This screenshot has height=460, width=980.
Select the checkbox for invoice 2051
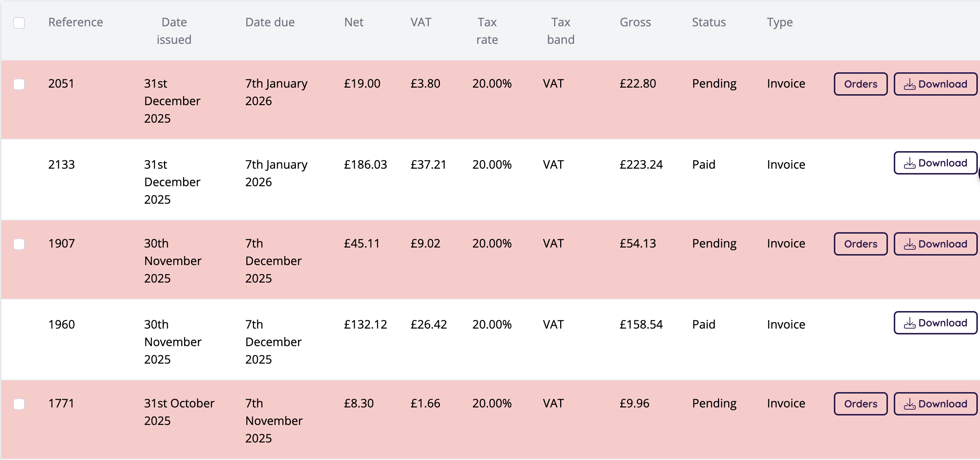19,84
